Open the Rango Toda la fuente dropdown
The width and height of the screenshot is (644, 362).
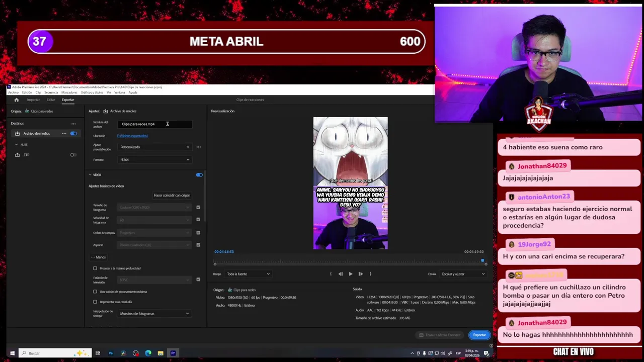[x=248, y=274]
